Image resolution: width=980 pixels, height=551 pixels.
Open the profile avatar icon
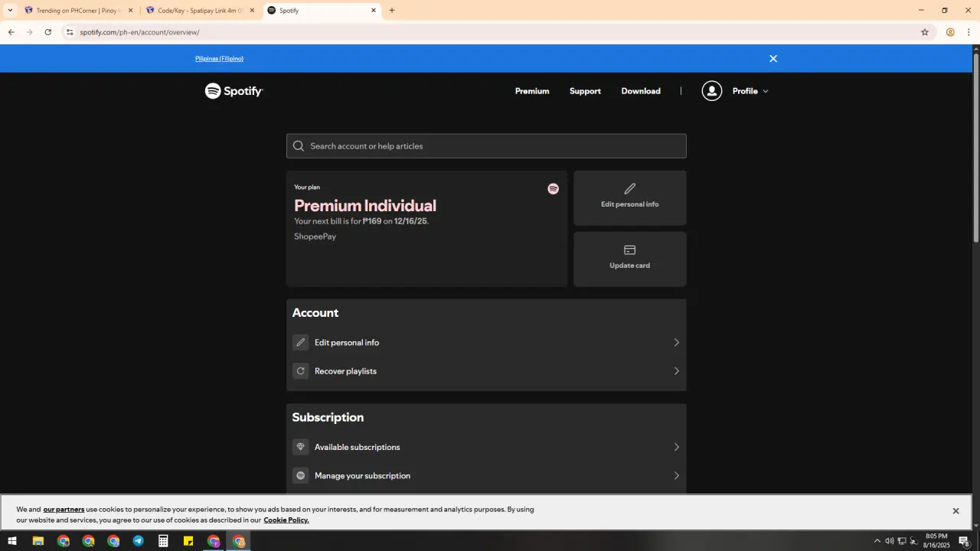(x=712, y=91)
